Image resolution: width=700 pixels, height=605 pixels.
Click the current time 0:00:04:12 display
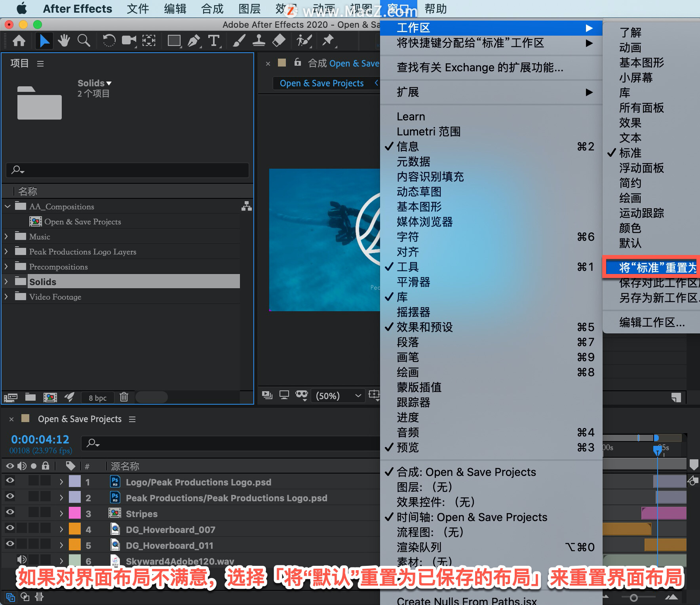[x=40, y=439]
